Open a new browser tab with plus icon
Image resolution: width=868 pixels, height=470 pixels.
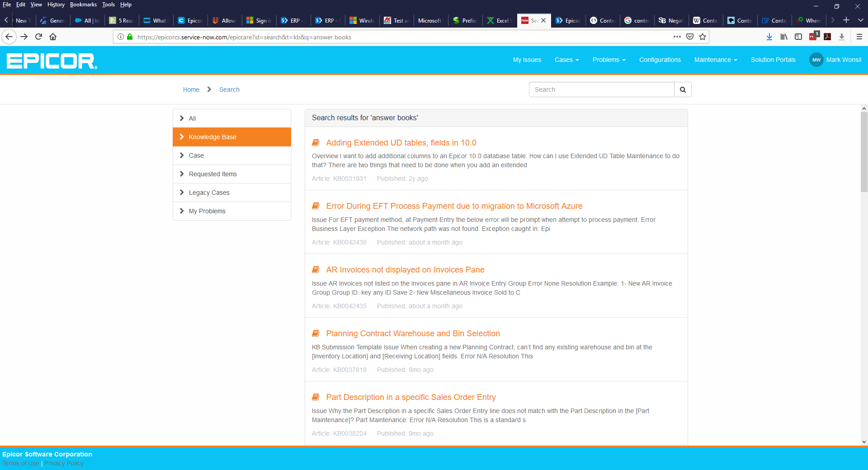click(846, 20)
